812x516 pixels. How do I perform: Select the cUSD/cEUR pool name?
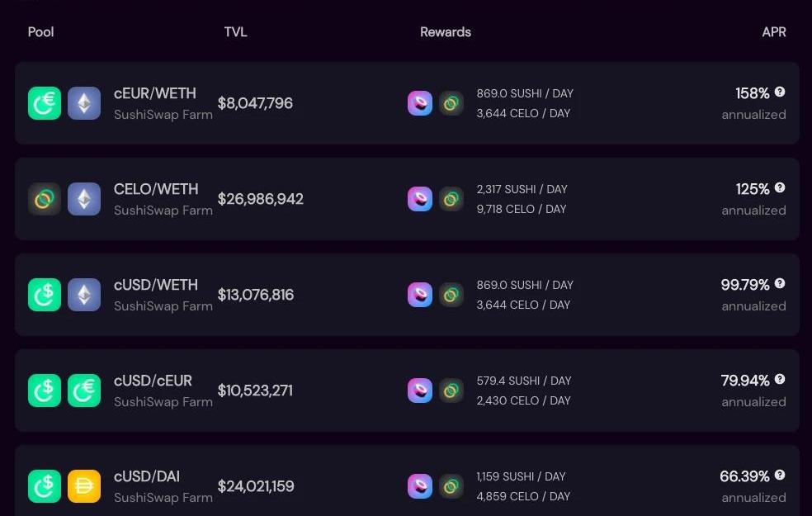[x=153, y=381]
